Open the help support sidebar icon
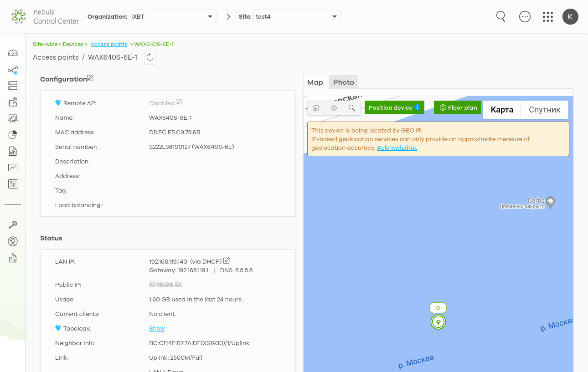The width and height of the screenshot is (588, 372). 13,241
